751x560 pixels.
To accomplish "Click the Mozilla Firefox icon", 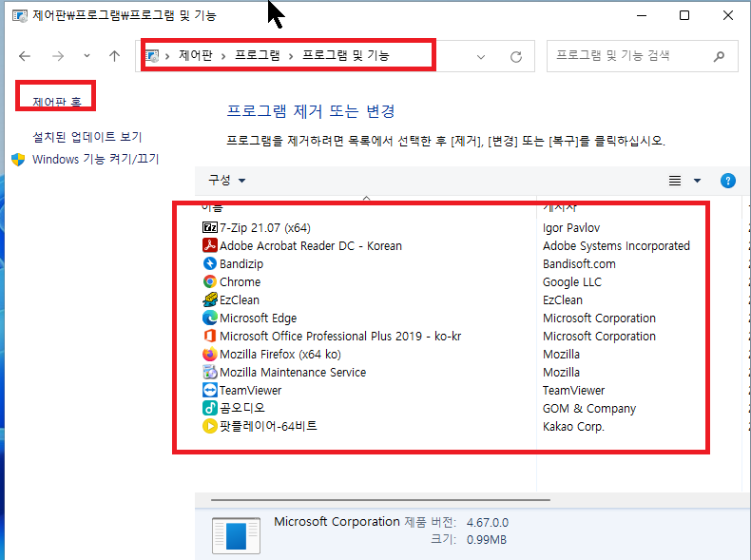I will click(x=210, y=354).
